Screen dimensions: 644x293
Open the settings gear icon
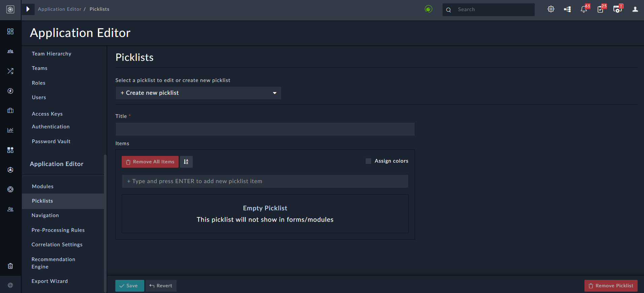pos(551,9)
